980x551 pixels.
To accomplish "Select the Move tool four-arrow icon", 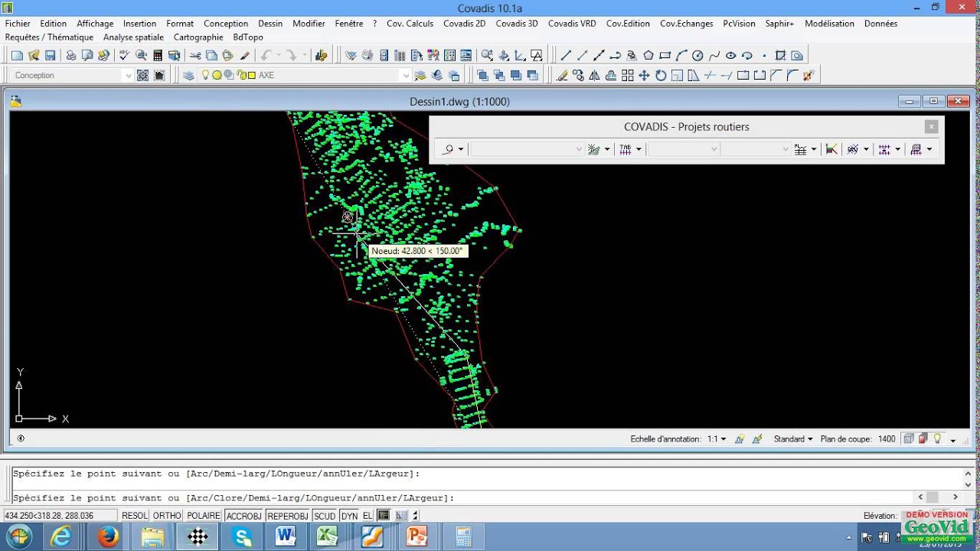I will coord(644,75).
